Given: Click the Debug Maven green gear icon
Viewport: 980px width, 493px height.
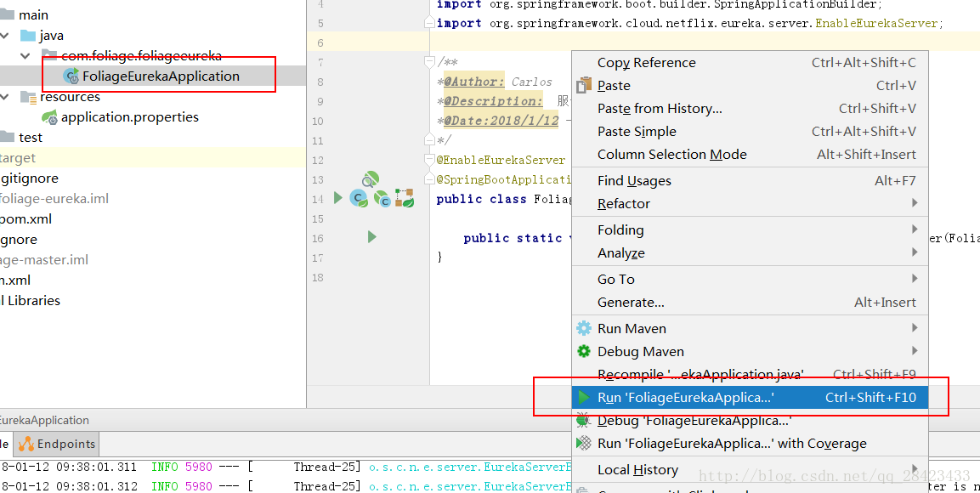Looking at the screenshot, I should point(584,351).
